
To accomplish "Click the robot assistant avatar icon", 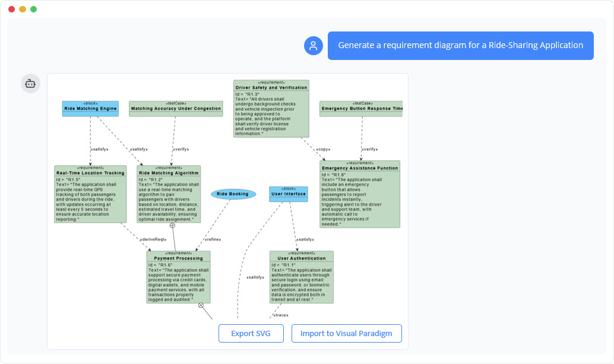I will [30, 83].
